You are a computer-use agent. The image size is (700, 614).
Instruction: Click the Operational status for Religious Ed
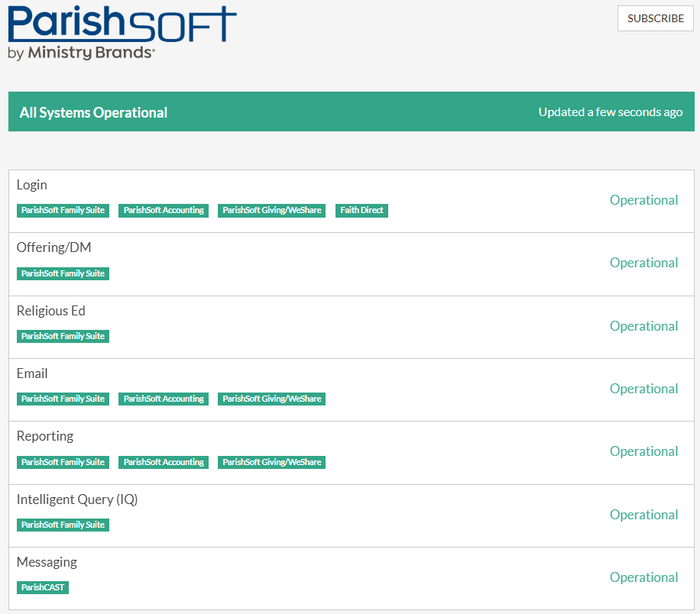pos(643,326)
